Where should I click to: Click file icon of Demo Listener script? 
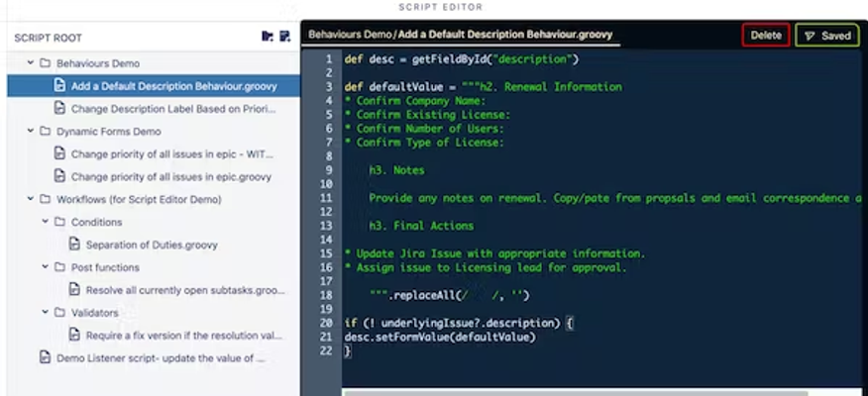point(45,357)
